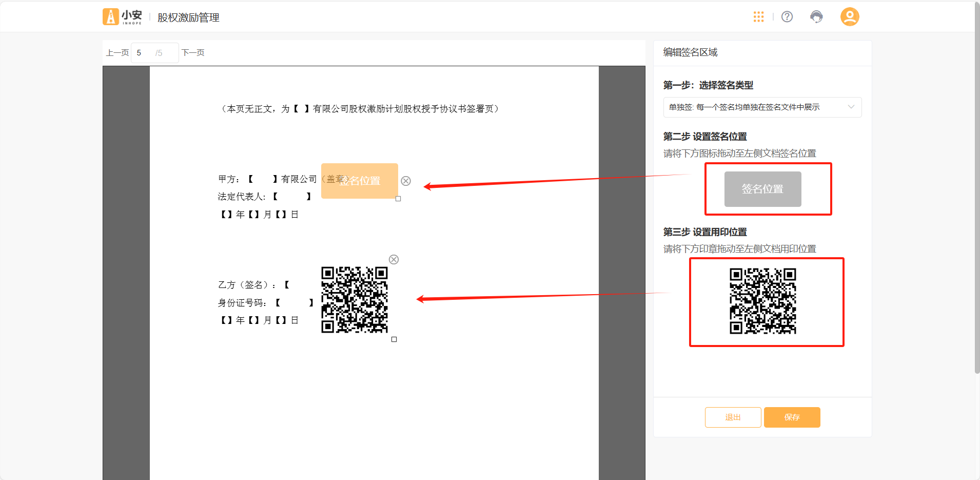
Task: Click the 编辑签名区域 panel heading
Action: point(690,52)
